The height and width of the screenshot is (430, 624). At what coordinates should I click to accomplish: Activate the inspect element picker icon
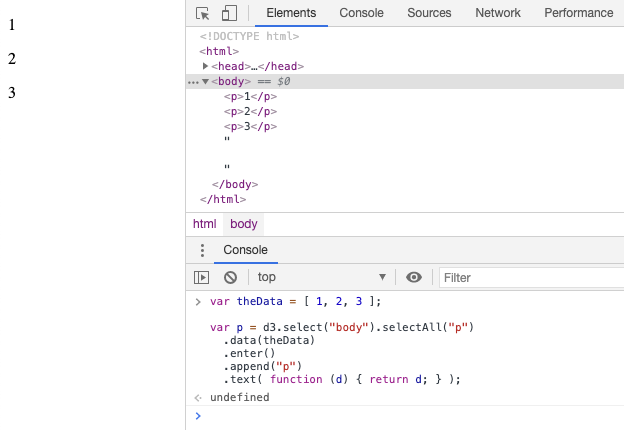[x=203, y=13]
